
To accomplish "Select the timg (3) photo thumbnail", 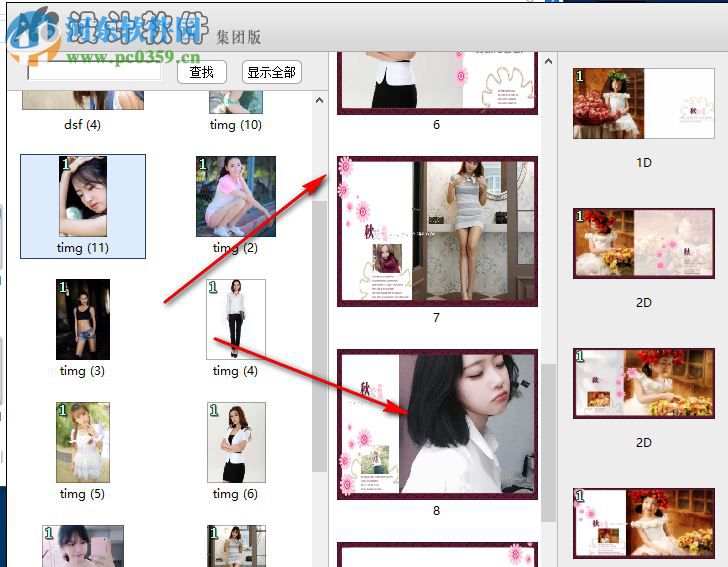I will [x=83, y=319].
